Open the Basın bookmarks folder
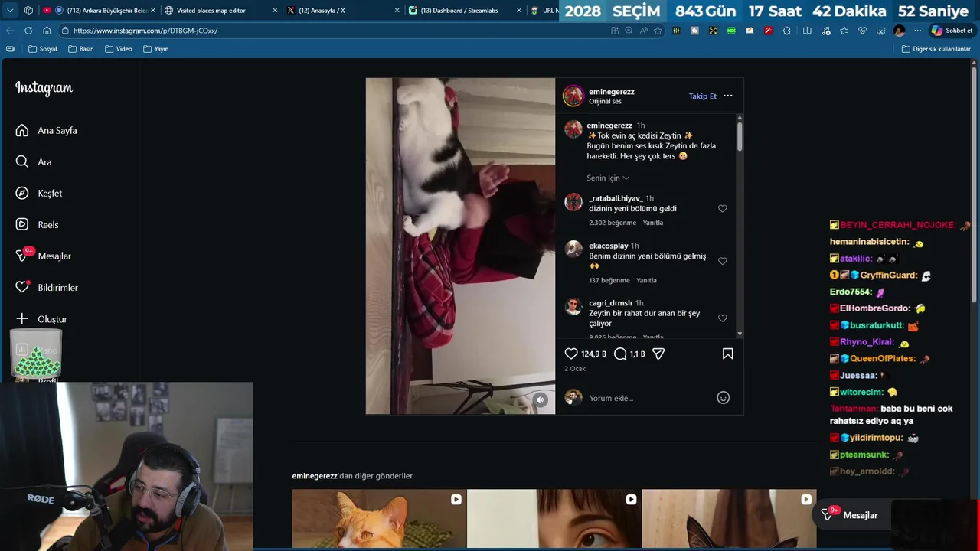The height and width of the screenshot is (551, 980). [81, 49]
